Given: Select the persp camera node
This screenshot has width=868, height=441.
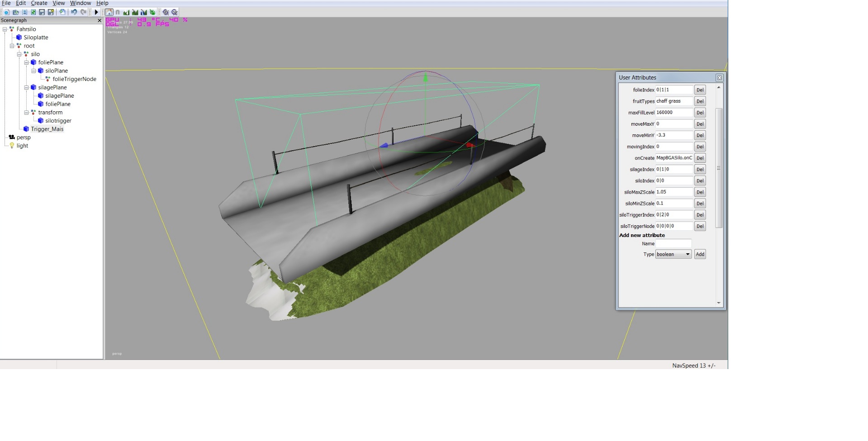Looking at the screenshot, I should pos(24,138).
